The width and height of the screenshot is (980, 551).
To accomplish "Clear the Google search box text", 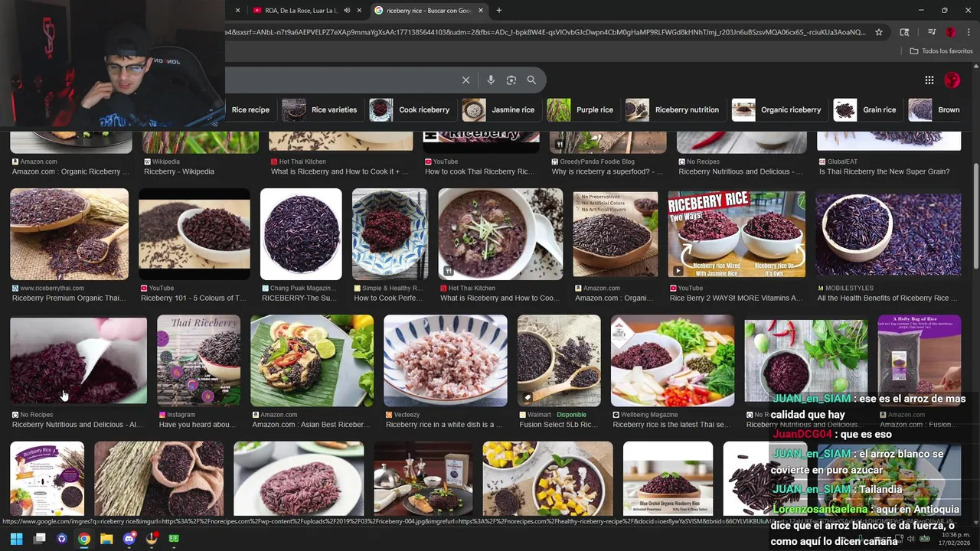I will coord(465,80).
